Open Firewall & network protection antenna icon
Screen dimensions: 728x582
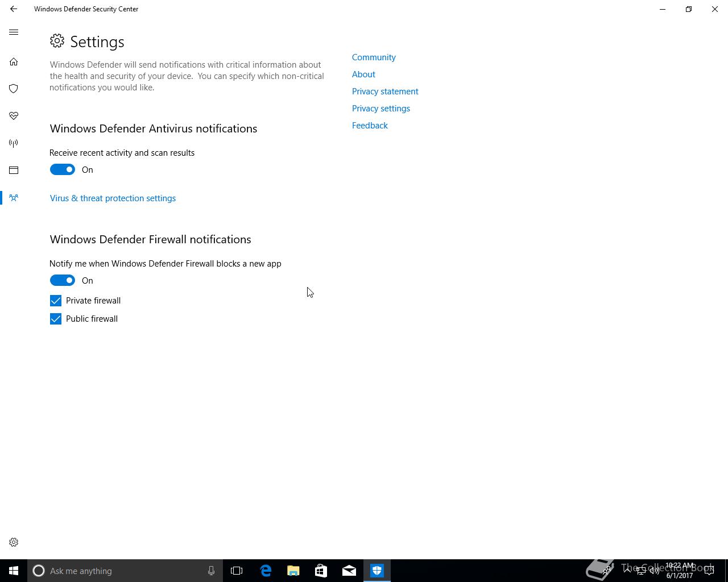click(x=14, y=143)
